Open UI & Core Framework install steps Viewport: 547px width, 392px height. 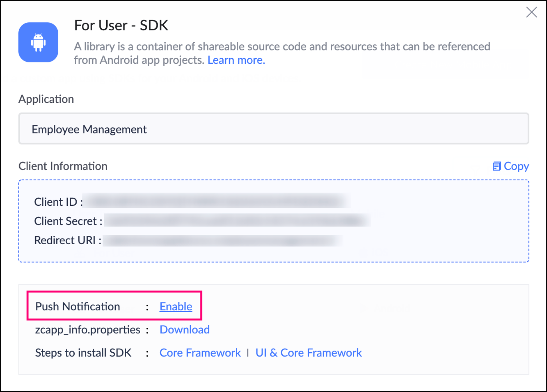coord(308,353)
